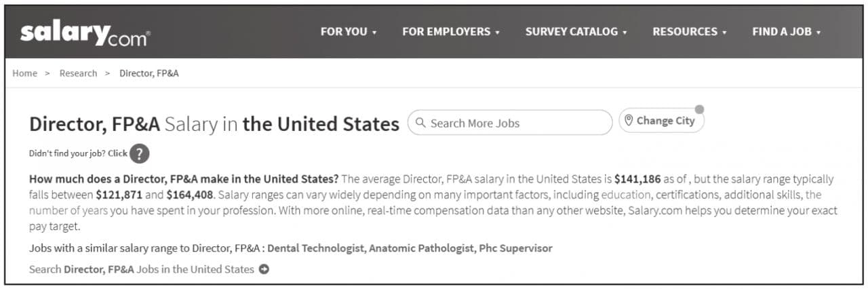Click the Change City button
Viewport: 868px width, 289px height.
pyautogui.click(x=661, y=121)
